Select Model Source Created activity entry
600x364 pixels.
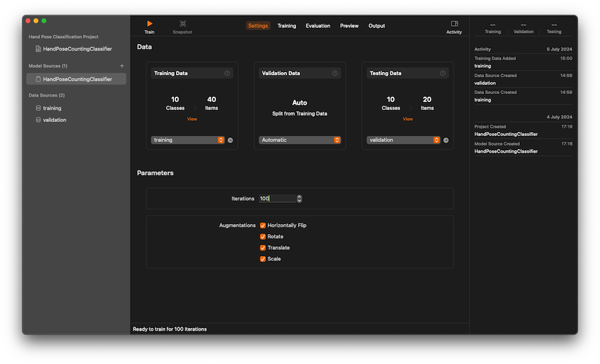coord(523,147)
